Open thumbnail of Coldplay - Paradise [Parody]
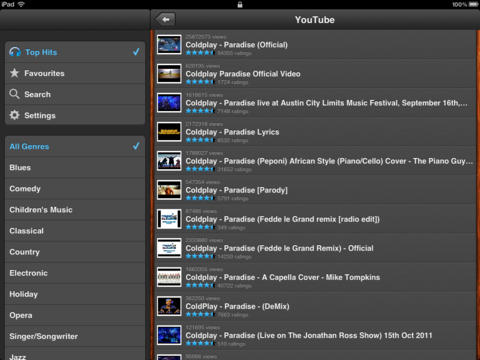Screen dimensions: 480x360 click(169, 190)
